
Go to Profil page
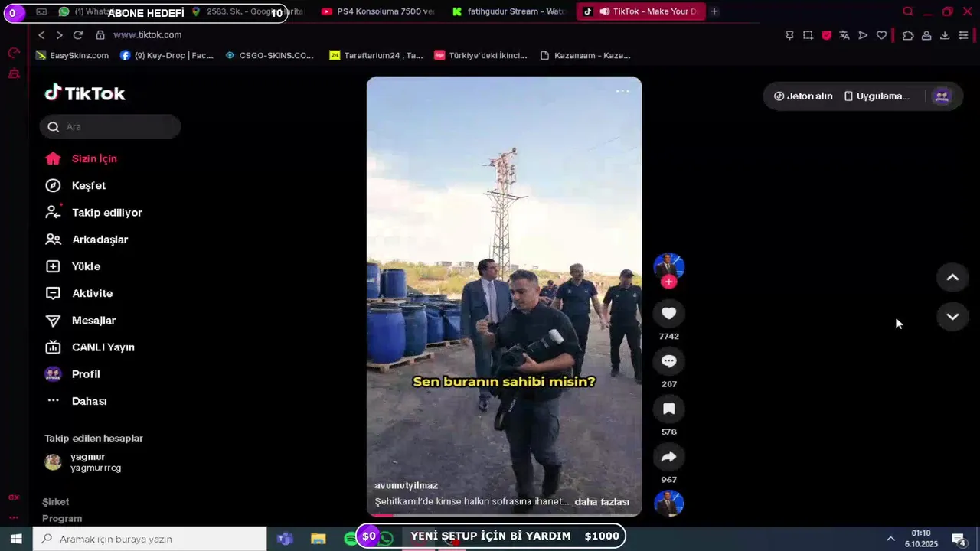(73, 373)
